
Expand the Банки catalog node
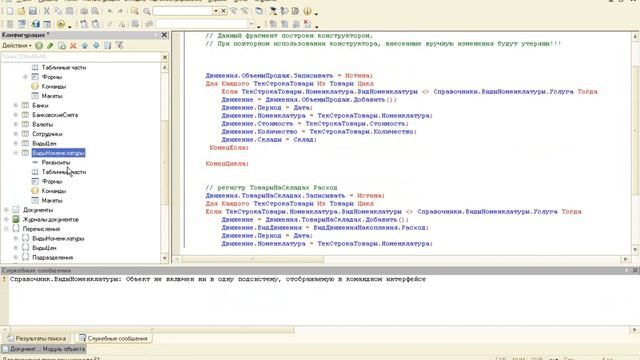[x=16, y=105]
